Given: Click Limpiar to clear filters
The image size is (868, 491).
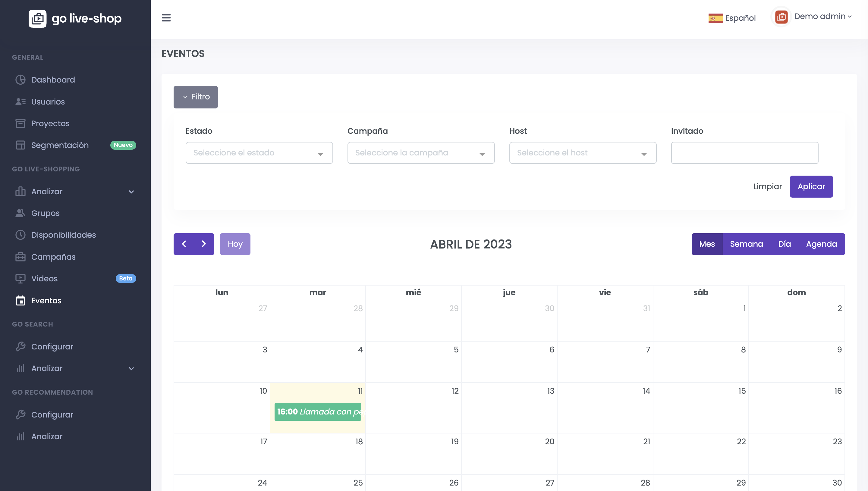Looking at the screenshot, I should click(x=767, y=186).
